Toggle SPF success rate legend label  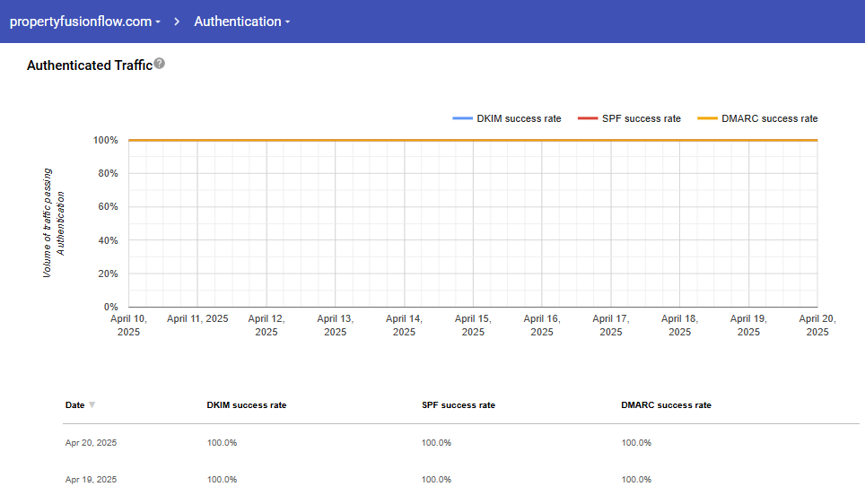coord(641,118)
